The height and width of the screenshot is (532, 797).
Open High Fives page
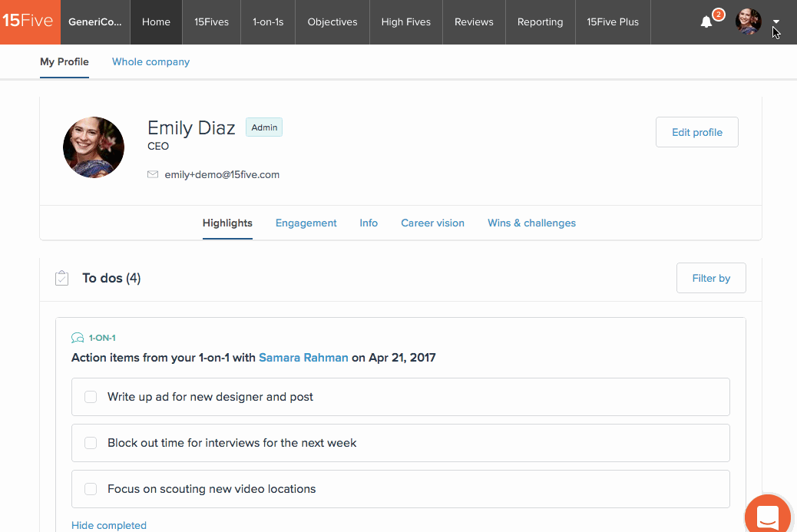tap(406, 21)
